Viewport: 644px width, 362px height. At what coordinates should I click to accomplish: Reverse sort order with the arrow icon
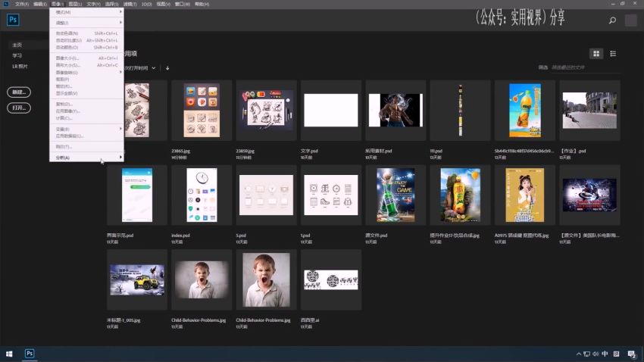coord(167,68)
